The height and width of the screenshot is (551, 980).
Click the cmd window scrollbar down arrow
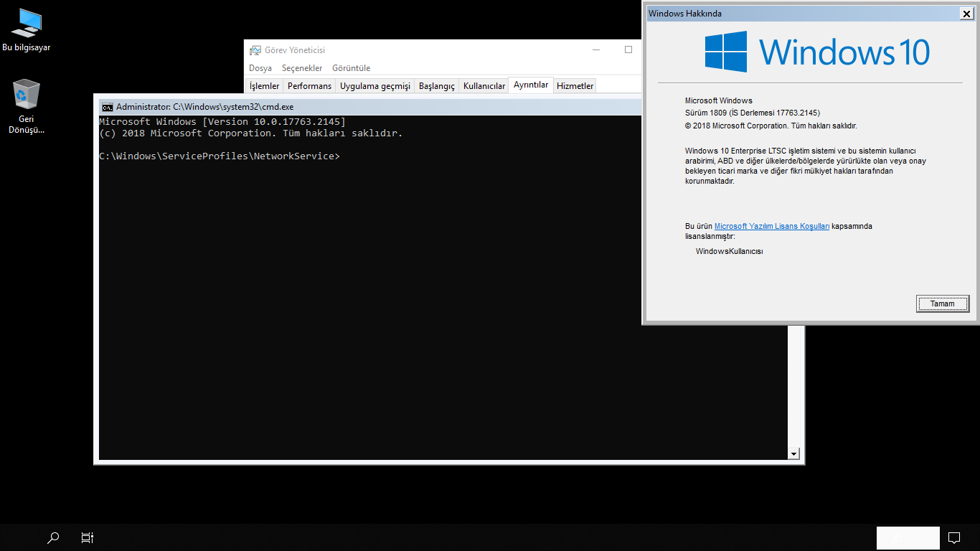793,453
